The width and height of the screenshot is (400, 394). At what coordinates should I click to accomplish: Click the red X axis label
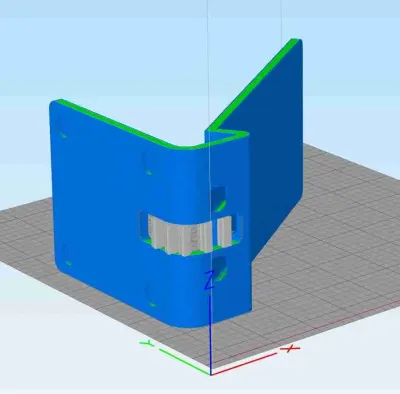(x=290, y=349)
